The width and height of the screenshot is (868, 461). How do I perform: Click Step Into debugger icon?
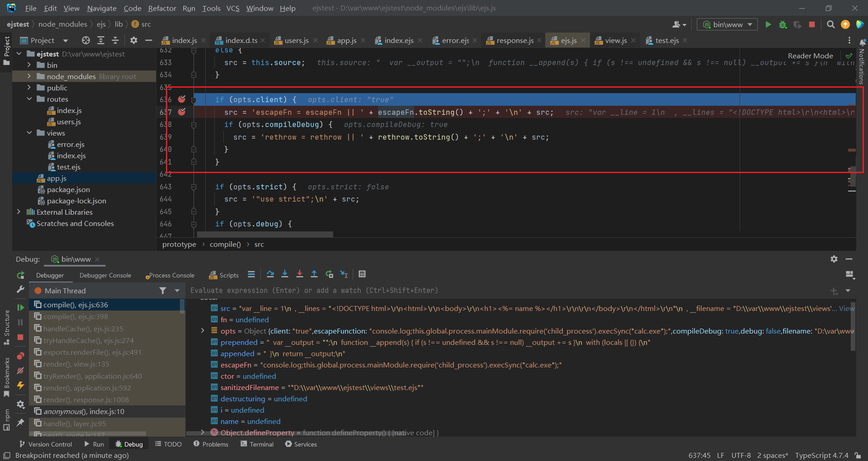[x=285, y=274]
